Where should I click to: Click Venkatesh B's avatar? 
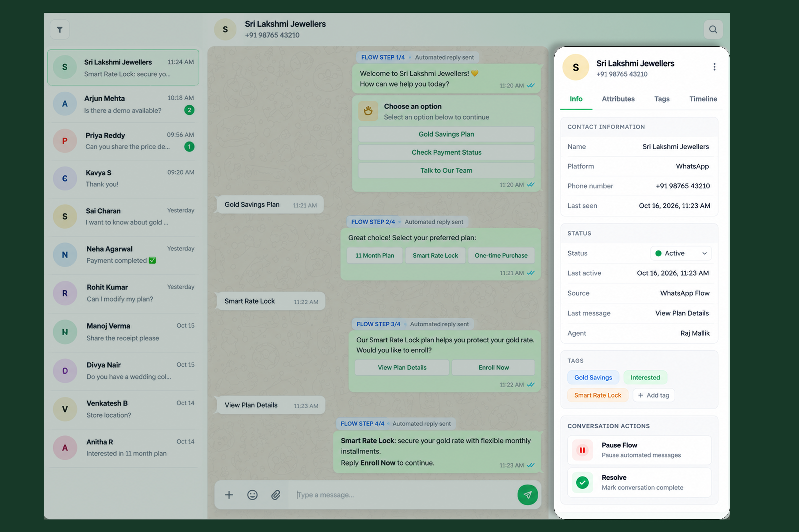click(x=65, y=409)
